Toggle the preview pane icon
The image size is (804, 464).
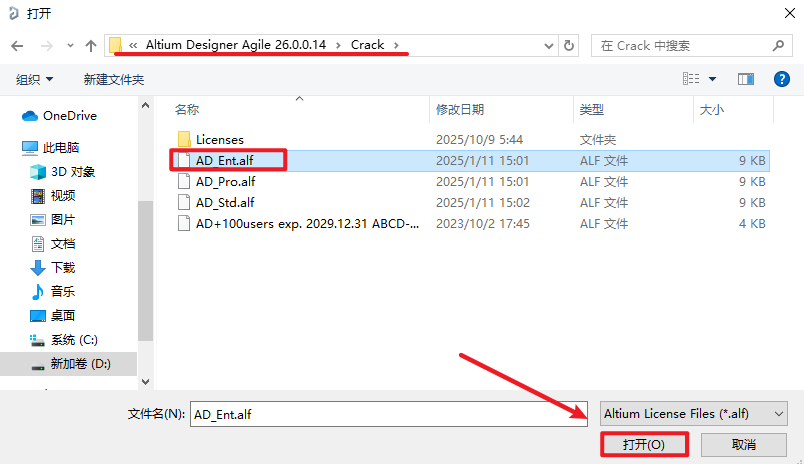coord(745,79)
